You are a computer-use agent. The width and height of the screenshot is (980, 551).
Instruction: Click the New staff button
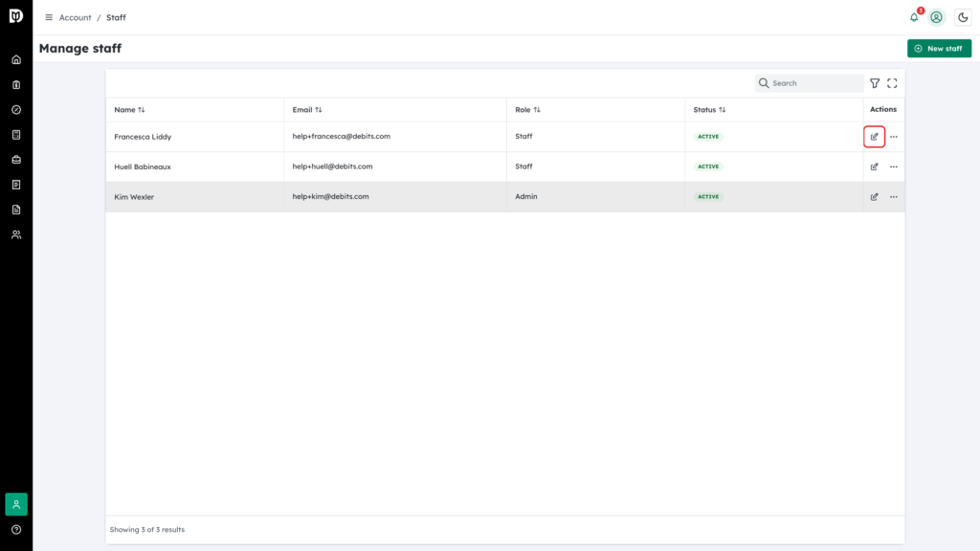coord(940,48)
